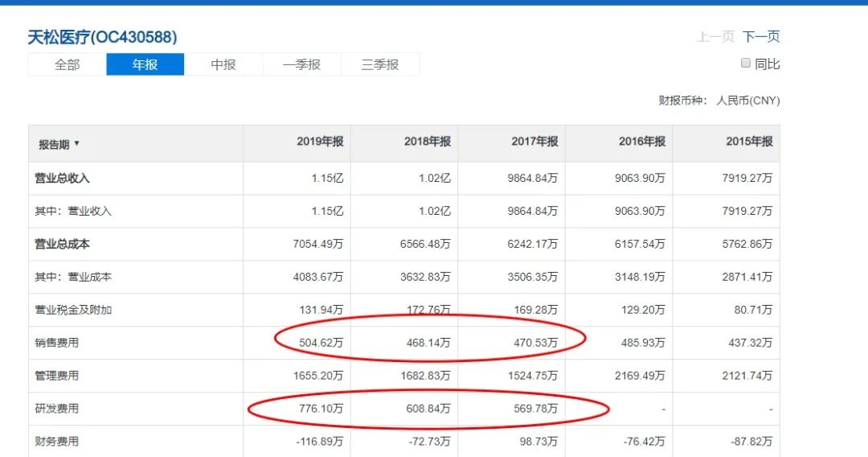Switch to the 一季报 tab

tap(301, 64)
